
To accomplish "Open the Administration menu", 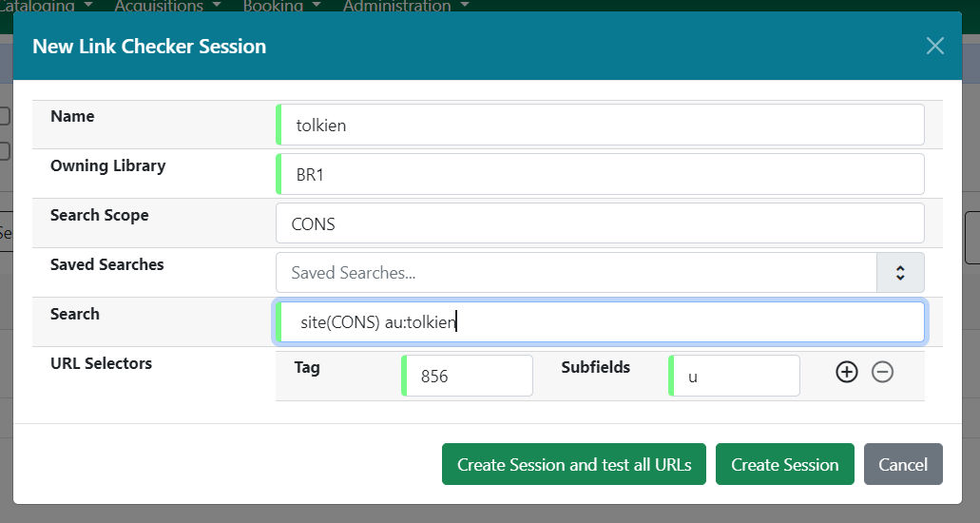I will pyautogui.click(x=406, y=7).
